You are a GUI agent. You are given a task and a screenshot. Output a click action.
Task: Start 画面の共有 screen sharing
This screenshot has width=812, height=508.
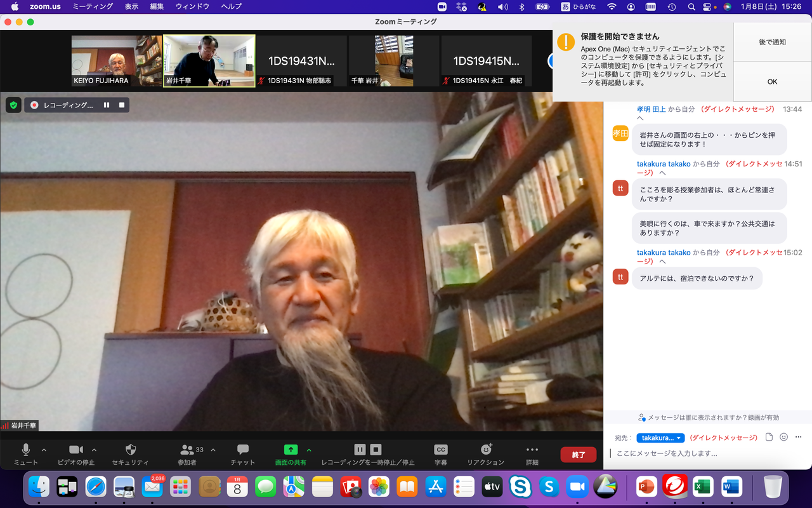[291, 453]
